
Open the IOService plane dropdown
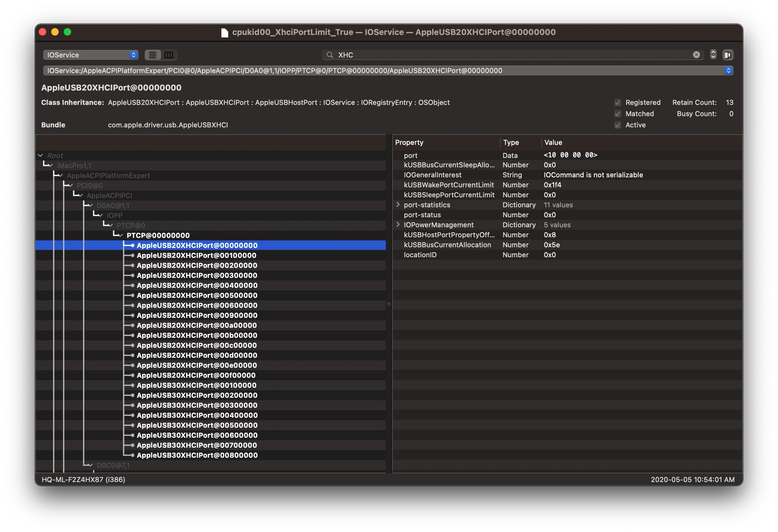click(90, 55)
